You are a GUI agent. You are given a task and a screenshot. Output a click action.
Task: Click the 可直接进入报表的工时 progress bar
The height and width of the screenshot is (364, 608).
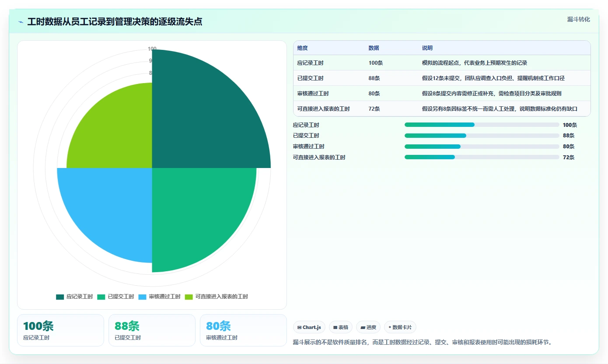(x=482, y=157)
